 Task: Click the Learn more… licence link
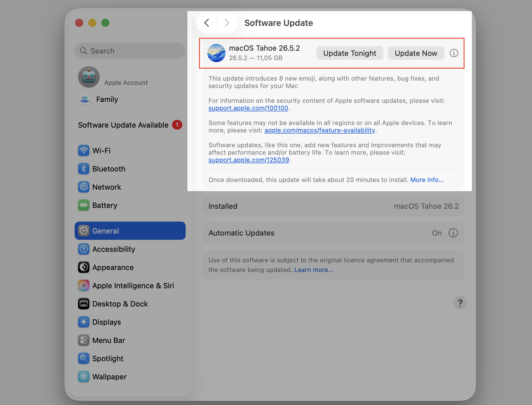tap(314, 270)
